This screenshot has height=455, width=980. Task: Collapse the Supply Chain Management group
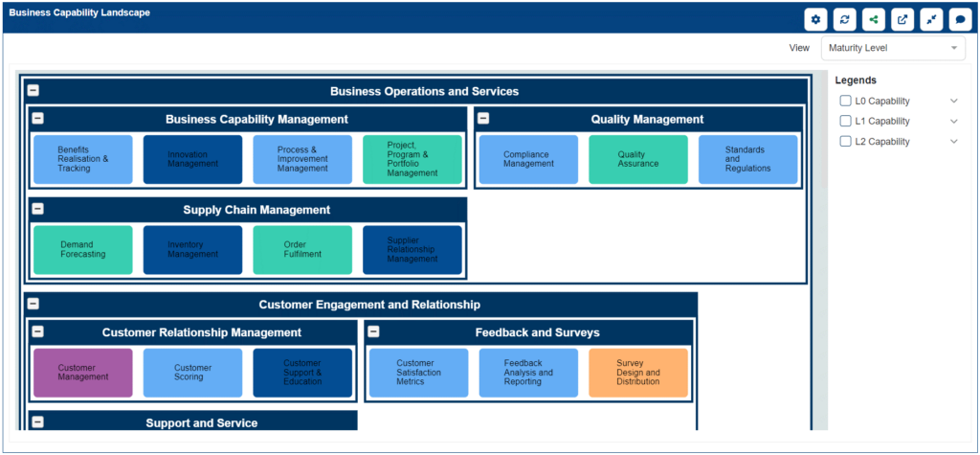pyautogui.click(x=37, y=209)
